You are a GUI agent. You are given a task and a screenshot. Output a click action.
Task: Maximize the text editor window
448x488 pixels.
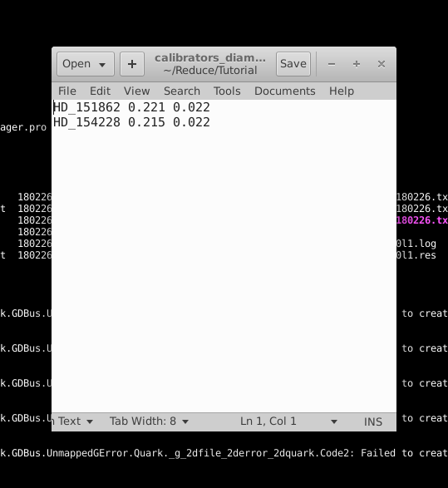[x=357, y=64]
